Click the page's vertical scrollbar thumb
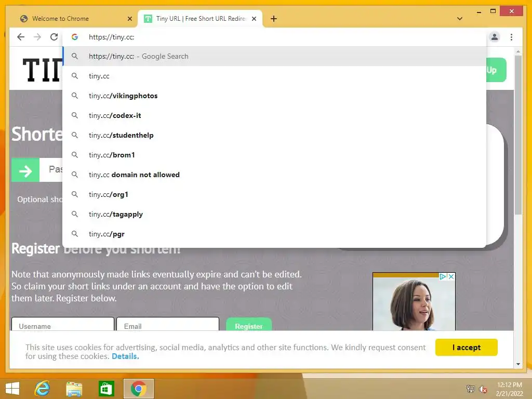The image size is (532, 399). click(x=518, y=135)
